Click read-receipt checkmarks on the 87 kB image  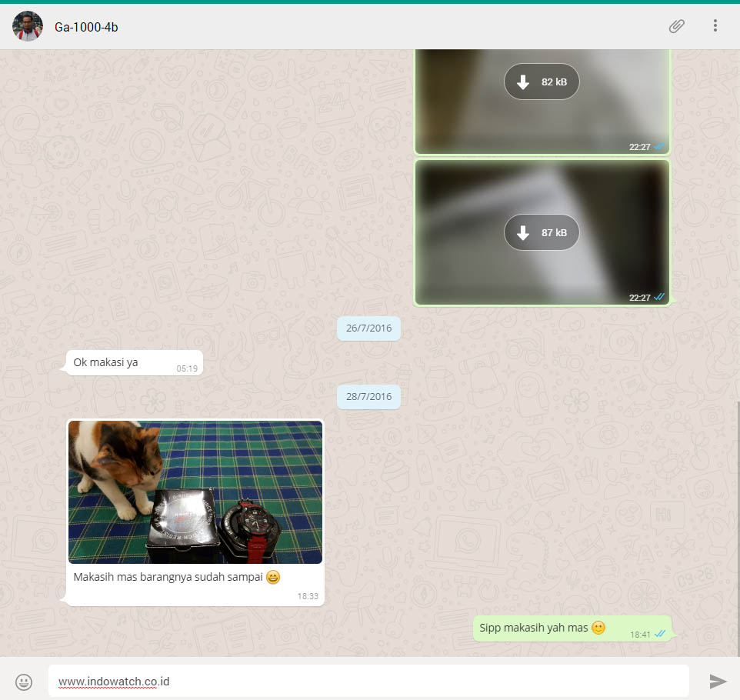point(659,297)
